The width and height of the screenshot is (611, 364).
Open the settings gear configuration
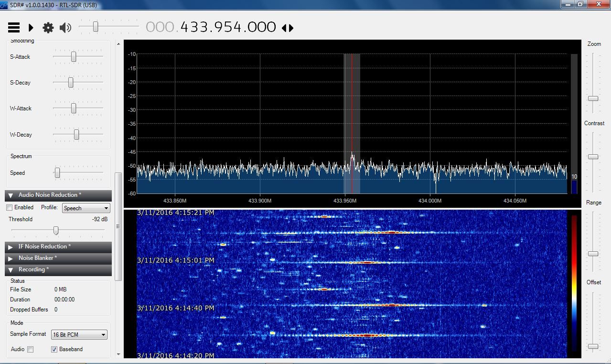(x=48, y=28)
